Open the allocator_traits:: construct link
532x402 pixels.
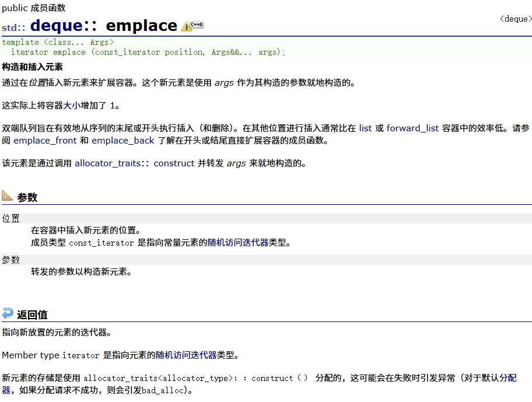134,163
